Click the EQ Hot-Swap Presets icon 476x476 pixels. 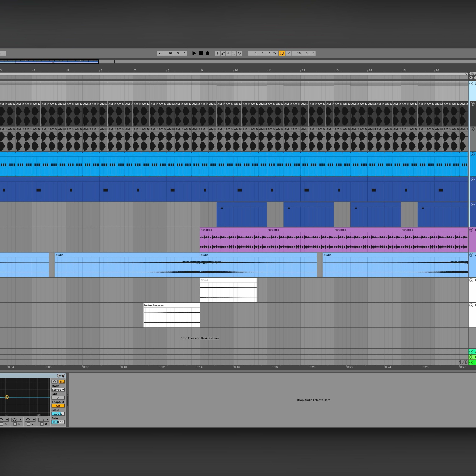tap(59, 375)
